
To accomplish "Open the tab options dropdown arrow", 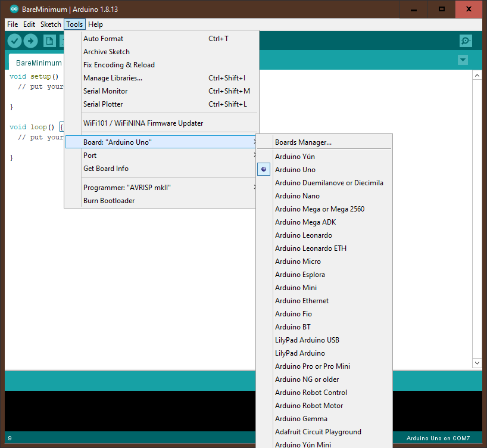I will click(x=463, y=60).
